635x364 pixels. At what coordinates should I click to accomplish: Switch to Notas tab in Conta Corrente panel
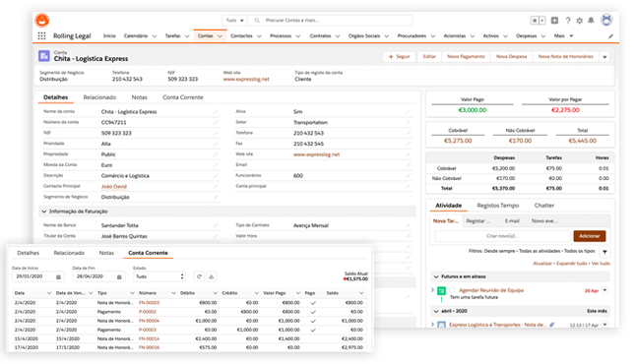pyautogui.click(x=106, y=253)
